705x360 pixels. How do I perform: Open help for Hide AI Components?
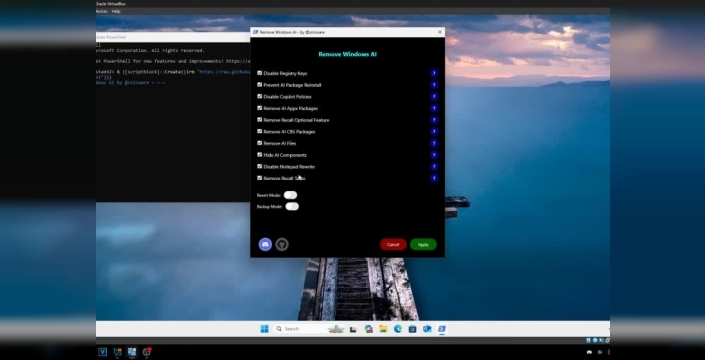(434, 155)
